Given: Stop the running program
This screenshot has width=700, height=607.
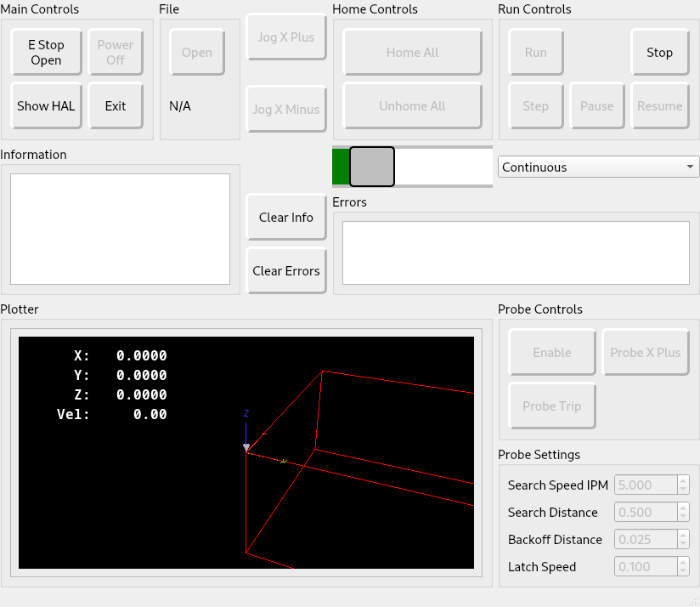Looking at the screenshot, I should click(x=659, y=53).
